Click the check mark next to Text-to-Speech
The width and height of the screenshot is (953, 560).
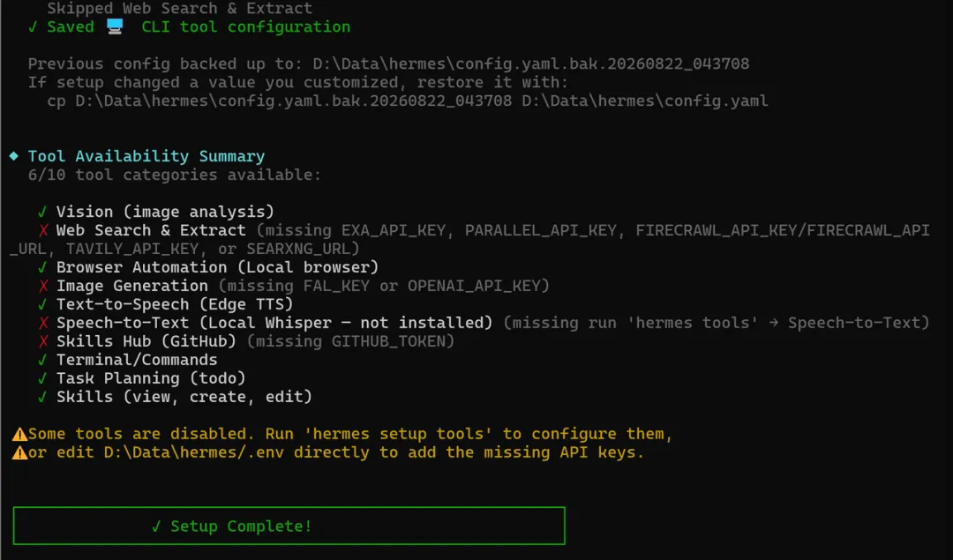42,304
